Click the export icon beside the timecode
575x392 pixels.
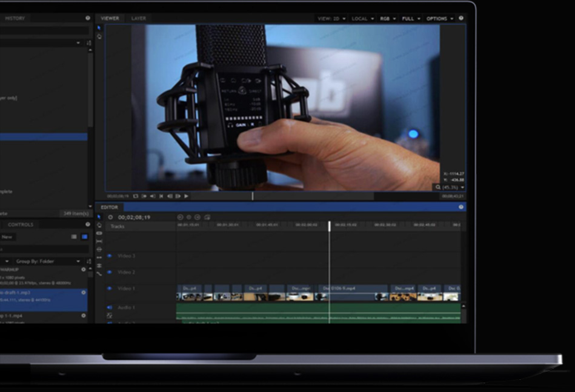point(207,217)
